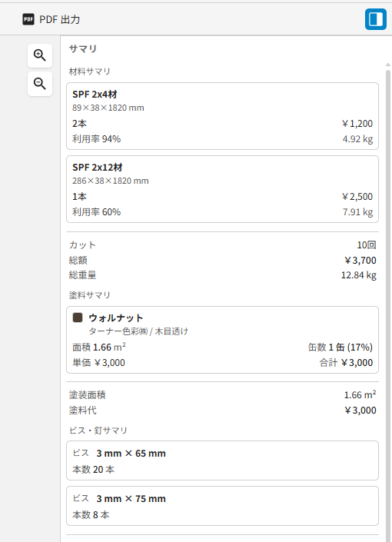Image resolution: width=392 pixels, height=542 pixels.
Task: Click the 12.84 kg total weight
Action: coord(358,275)
